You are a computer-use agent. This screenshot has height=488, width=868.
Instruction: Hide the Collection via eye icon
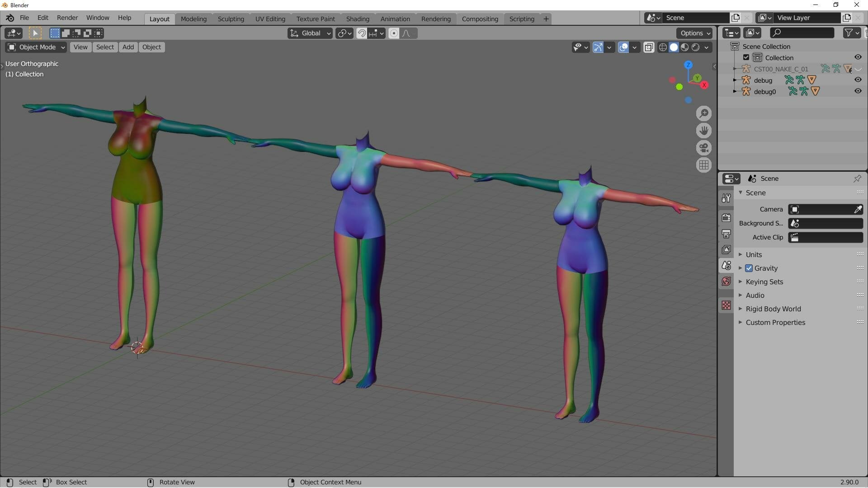858,57
